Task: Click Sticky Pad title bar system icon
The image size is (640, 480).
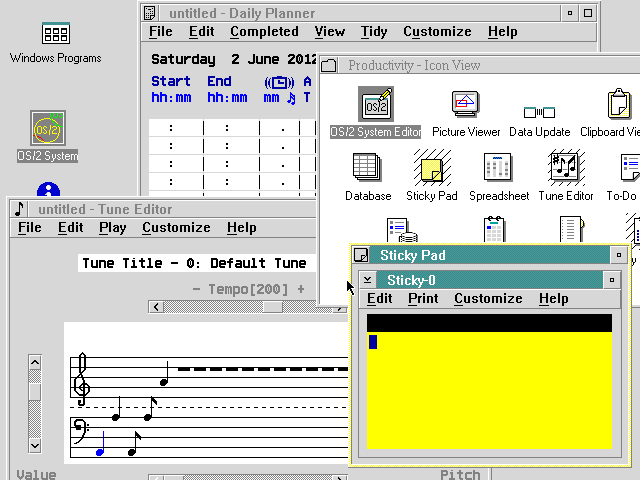Action: [x=361, y=255]
